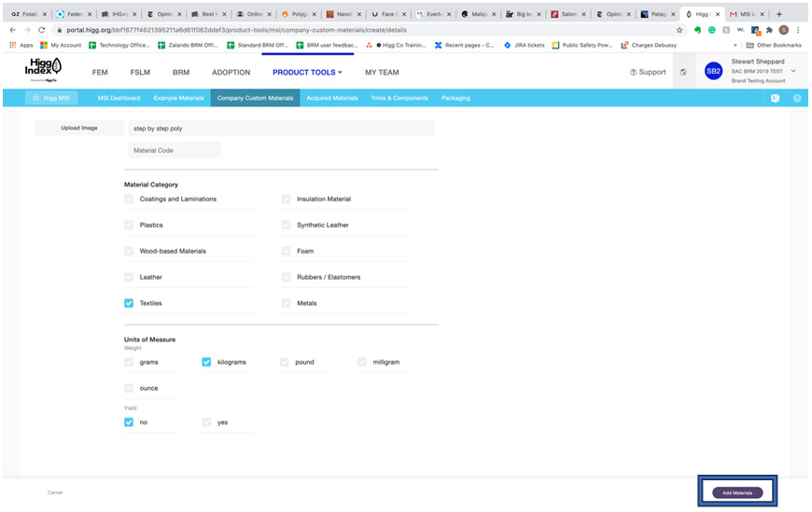The image size is (812, 512).
Task: Close the Fossil browser tab
Action: click(x=45, y=15)
